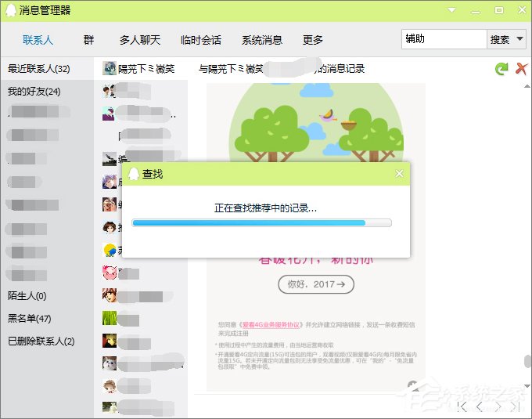Select the brown bob-hair girl avatar
Image resolution: width=532 pixels, height=419 pixels.
click(110, 227)
